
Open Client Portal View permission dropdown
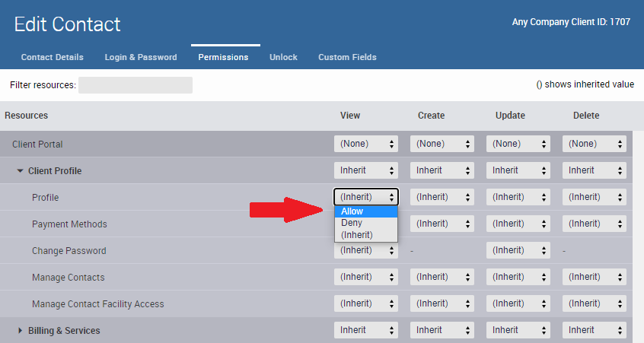(366, 144)
